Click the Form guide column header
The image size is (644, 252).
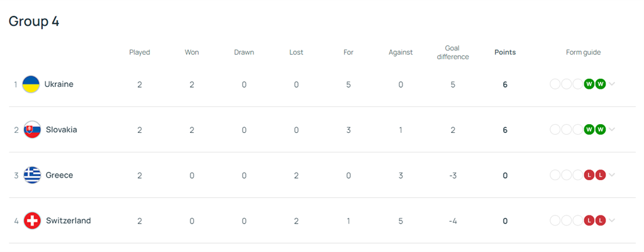583,52
